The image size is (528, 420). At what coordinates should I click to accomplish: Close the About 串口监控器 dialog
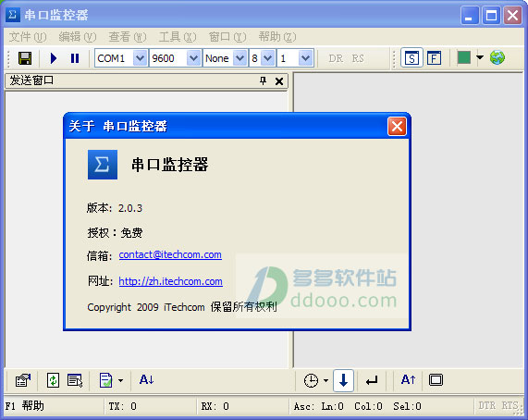pos(397,127)
